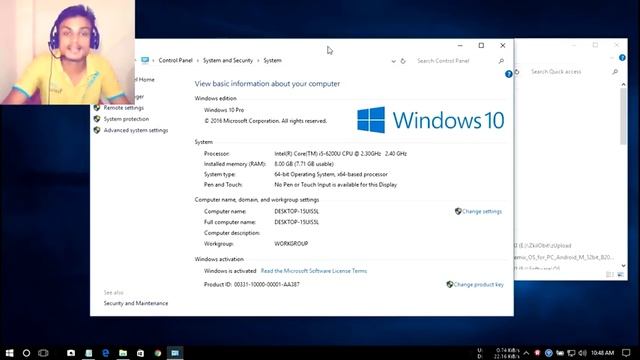Open the network icon in system tray
This screenshot has width=640, height=360.
[571, 353]
